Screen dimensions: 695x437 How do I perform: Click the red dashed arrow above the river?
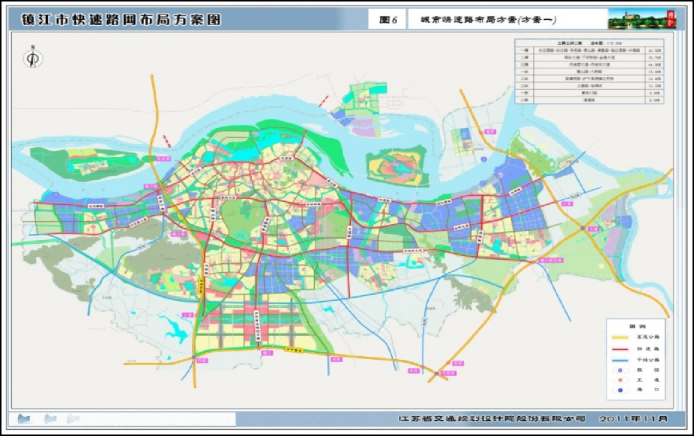click(x=325, y=101)
